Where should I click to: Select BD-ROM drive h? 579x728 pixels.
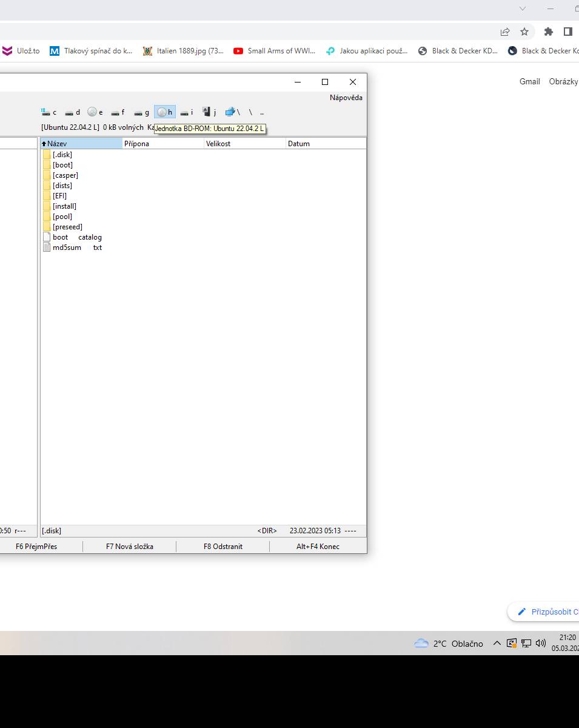[165, 112]
